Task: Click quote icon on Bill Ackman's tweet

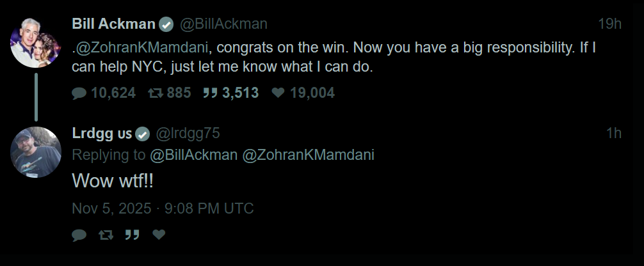Action: coord(210,93)
